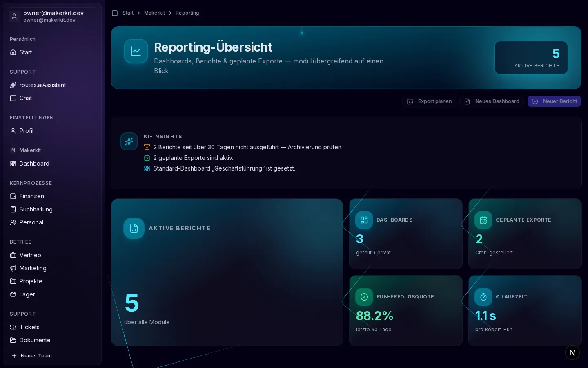
Task: Click the Aktive Berichte document icon
Action: [x=134, y=228]
